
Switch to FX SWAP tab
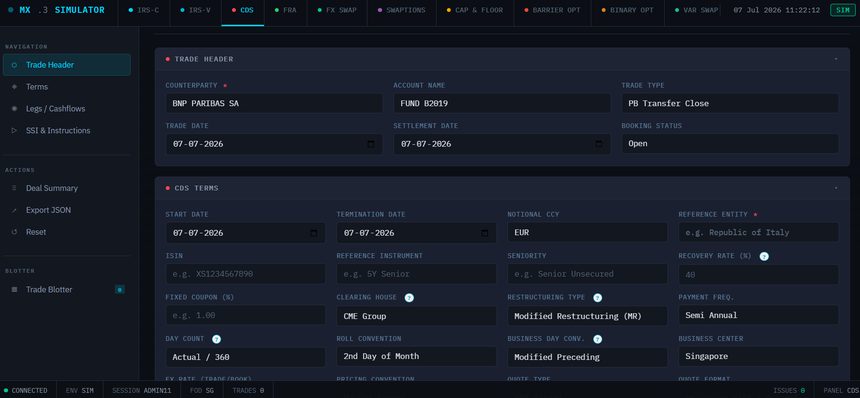pos(337,10)
